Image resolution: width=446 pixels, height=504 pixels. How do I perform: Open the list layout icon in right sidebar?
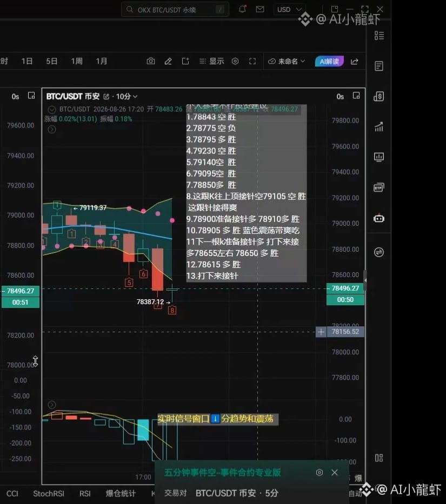tap(379, 35)
